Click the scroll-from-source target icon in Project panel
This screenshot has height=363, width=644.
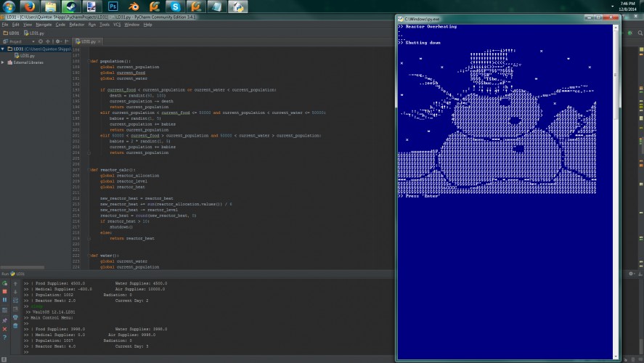pyautogui.click(x=40, y=41)
